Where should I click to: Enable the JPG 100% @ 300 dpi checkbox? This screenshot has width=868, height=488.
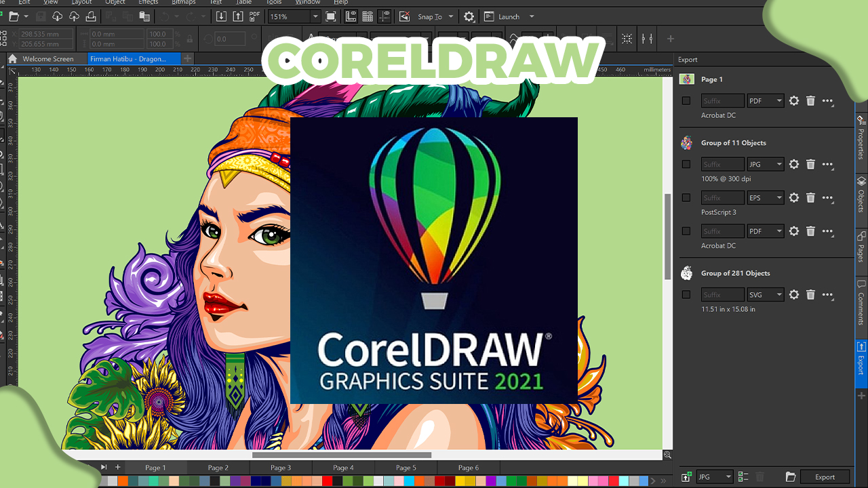[x=686, y=164]
